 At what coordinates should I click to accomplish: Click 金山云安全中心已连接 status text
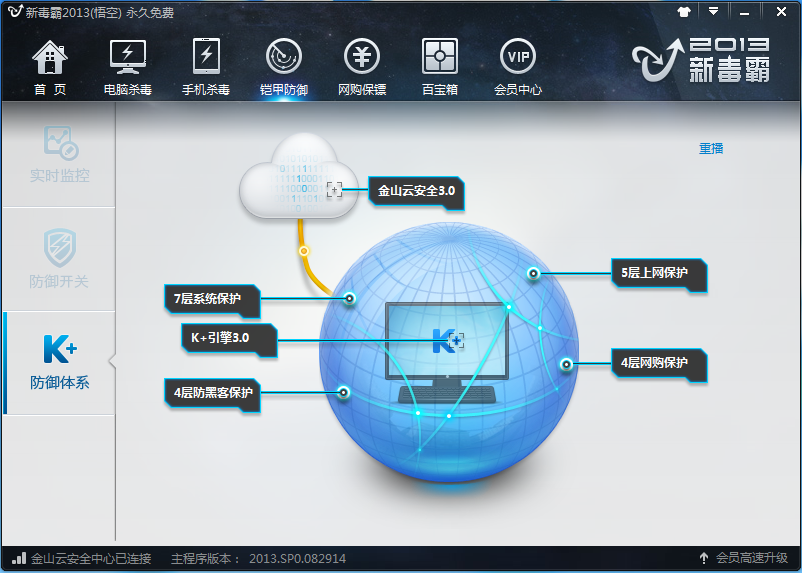(91, 558)
